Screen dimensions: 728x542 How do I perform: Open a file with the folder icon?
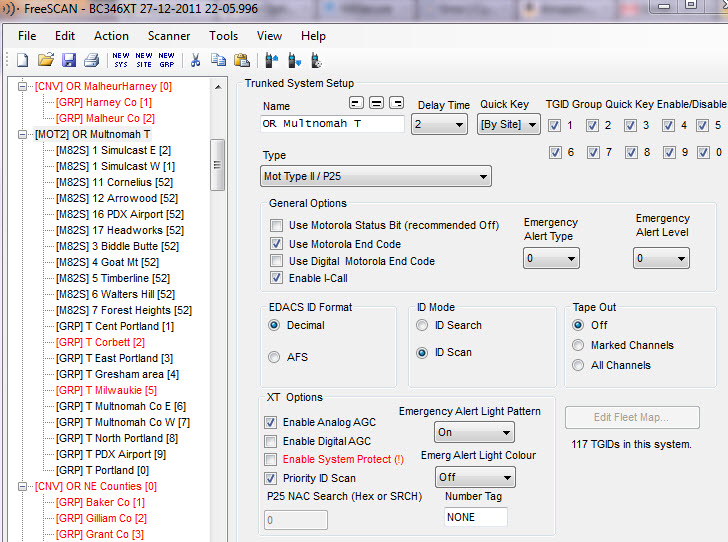[46, 60]
